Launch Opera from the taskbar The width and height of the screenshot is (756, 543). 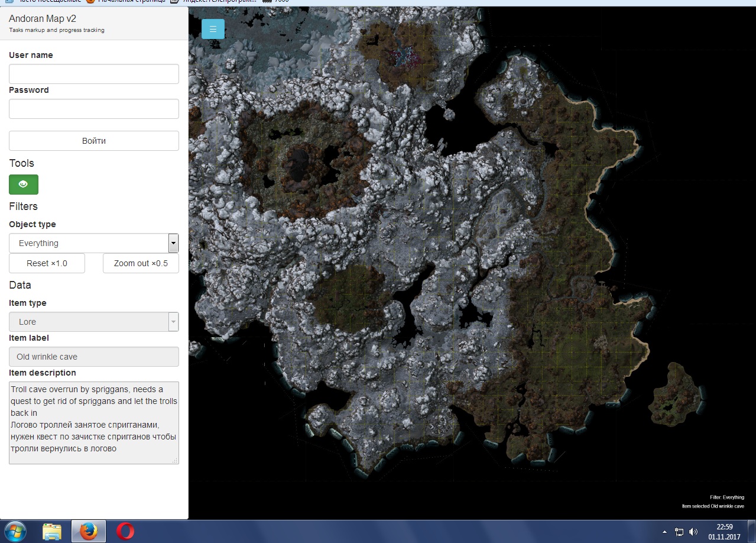pos(125,531)
